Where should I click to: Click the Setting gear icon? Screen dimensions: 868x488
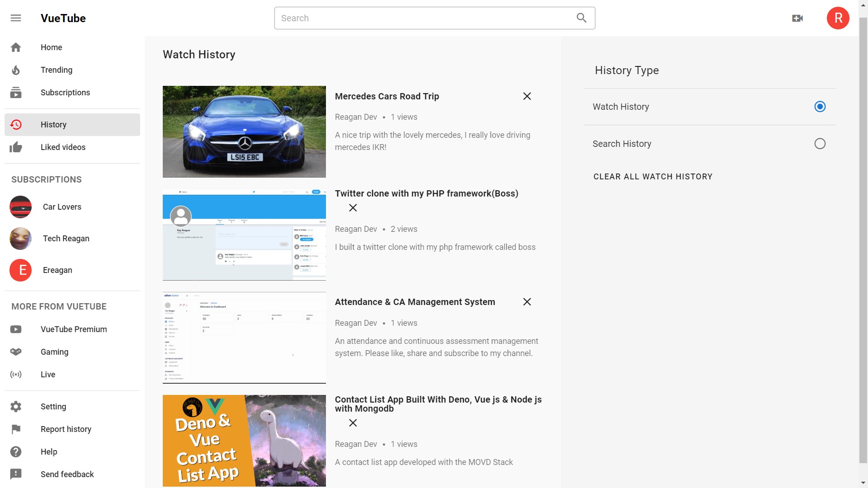pyautogui.click(x=16, y=407)
